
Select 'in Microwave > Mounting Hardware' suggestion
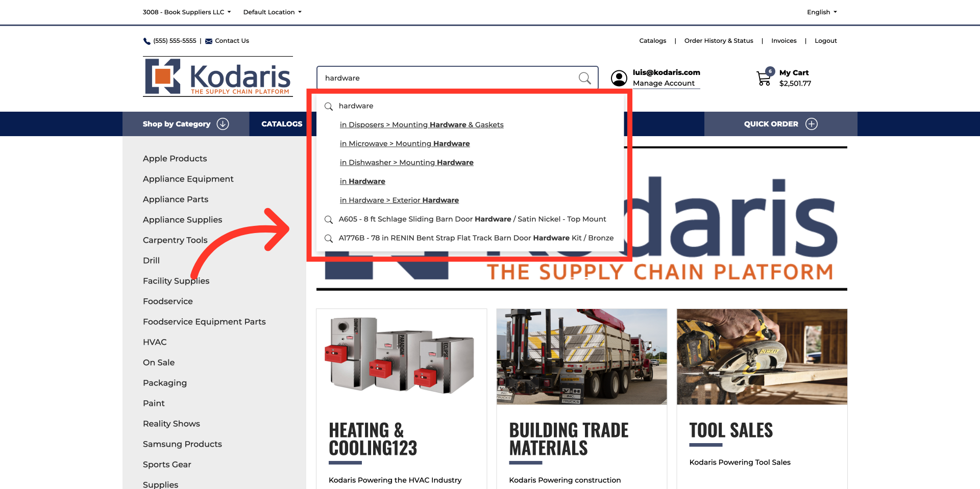pyautogui.click(x=405, y=144)
